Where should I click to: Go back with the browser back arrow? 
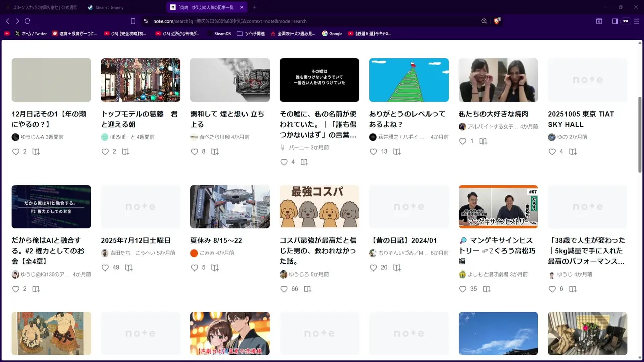click(x=7, y=21)
